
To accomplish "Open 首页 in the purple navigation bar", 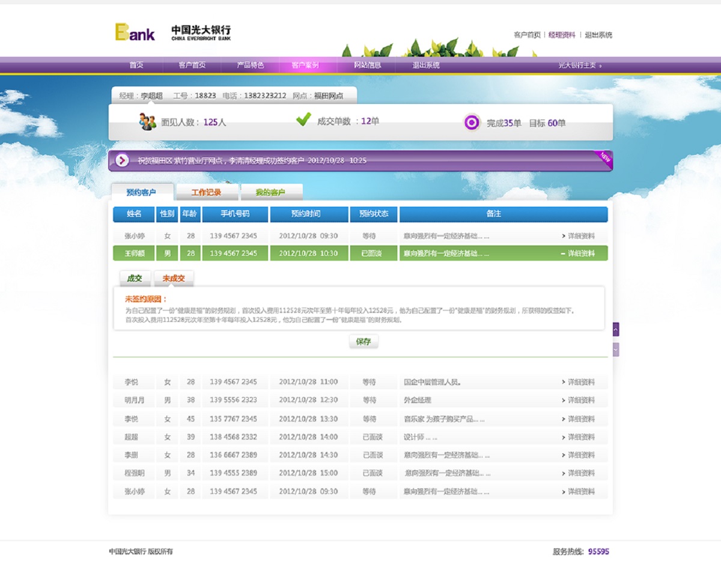I will click(x=136, y=65).
